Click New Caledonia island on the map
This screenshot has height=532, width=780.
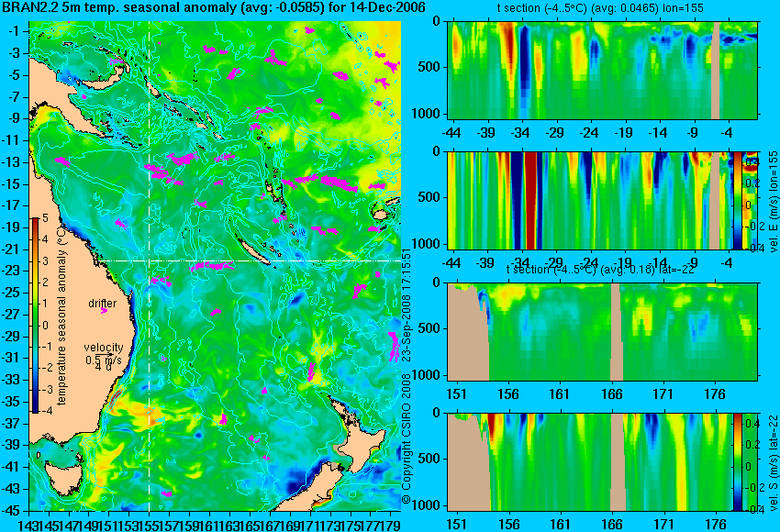point(254,250)
